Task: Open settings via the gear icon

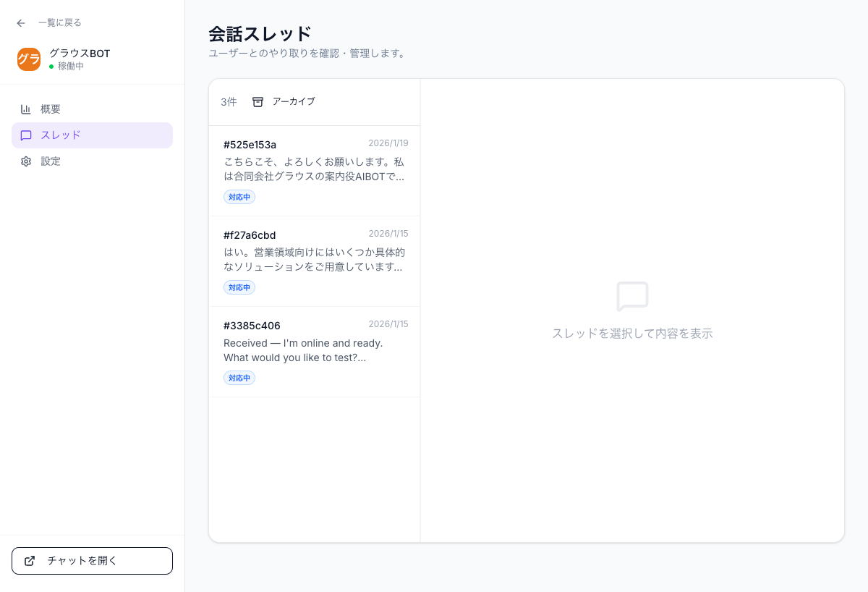Action: point(27,161)
